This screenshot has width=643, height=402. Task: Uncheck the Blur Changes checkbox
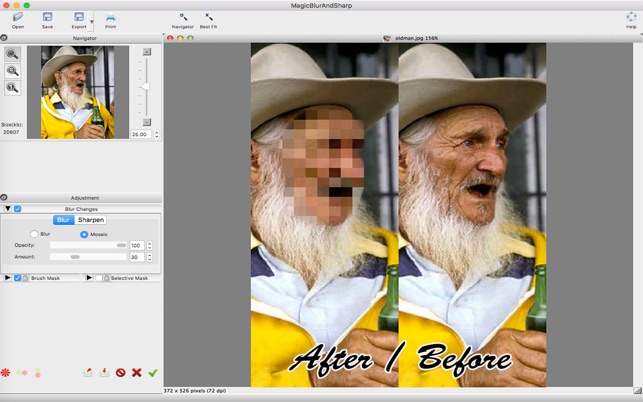click(18, 208)
